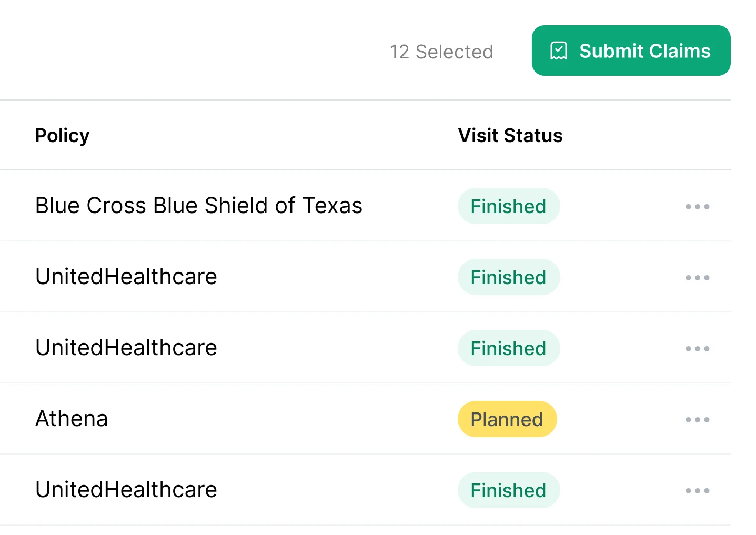Sort by the Policy column header
This screenshot has height=535, width=756.
coord(62,135)
